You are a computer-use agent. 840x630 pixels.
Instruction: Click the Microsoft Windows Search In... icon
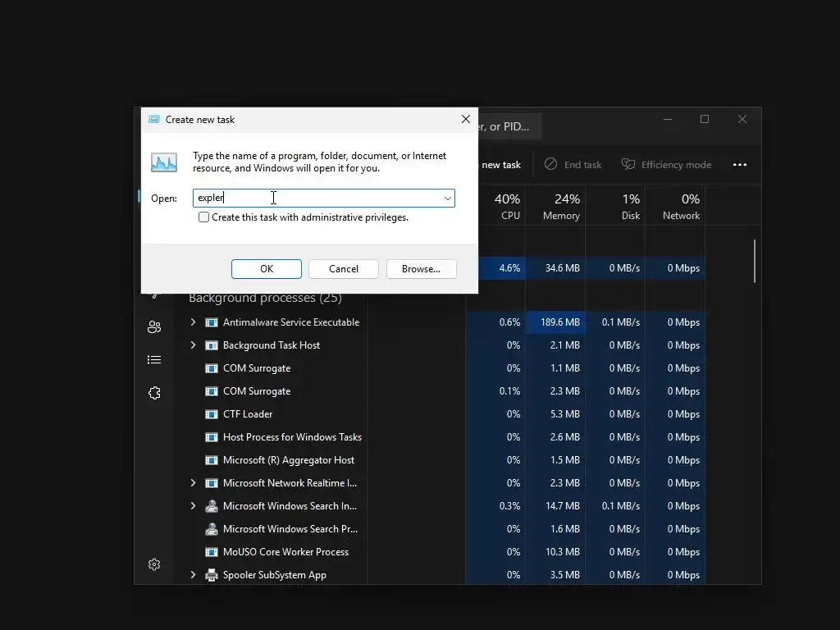pos(212,505)
